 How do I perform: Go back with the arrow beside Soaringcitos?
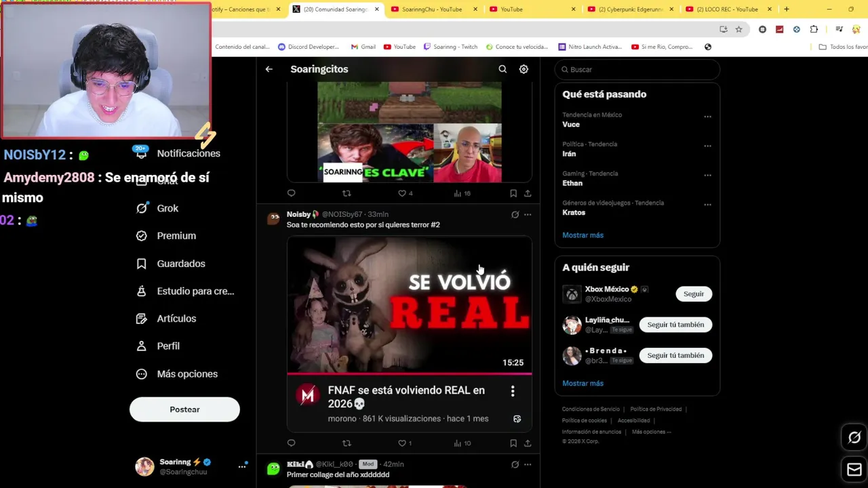click(269, 69)
